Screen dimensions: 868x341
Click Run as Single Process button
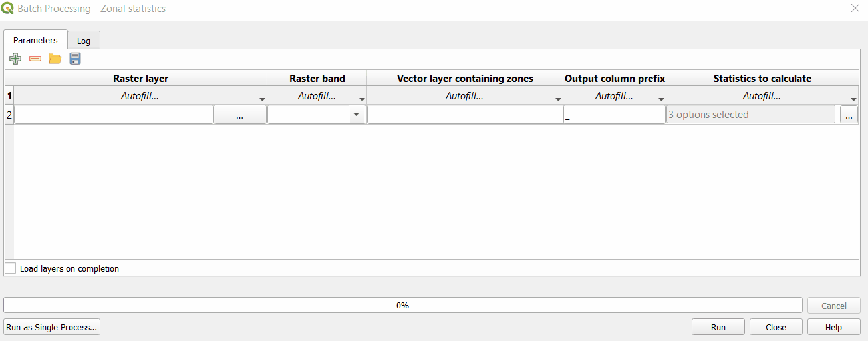[52, 327]
